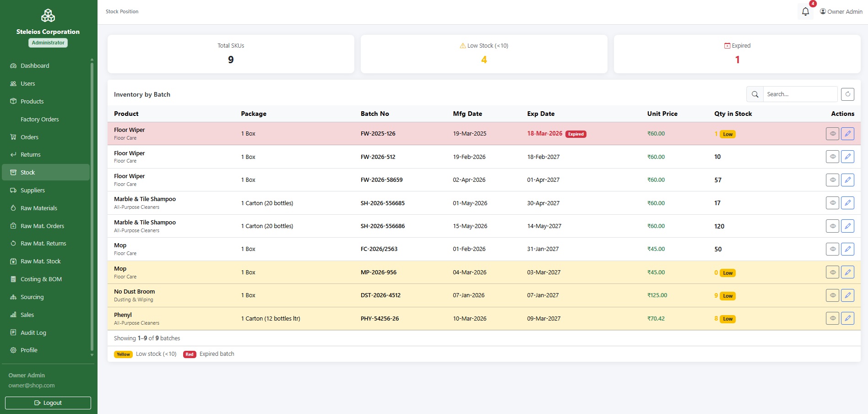The width and height of the screenshot is (868, 414).
Task: Navigate to Sourcing
Action: point(46,297)
